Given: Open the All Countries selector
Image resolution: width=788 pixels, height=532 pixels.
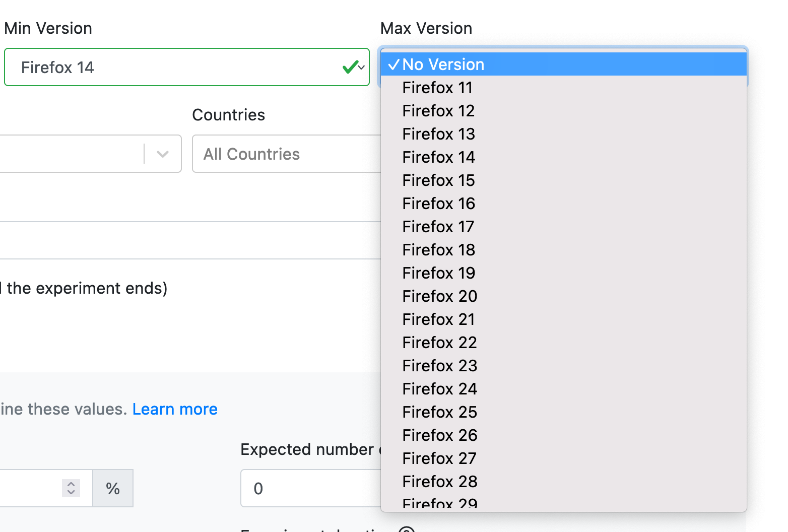Looking at the screenshot, I should 287,154.
